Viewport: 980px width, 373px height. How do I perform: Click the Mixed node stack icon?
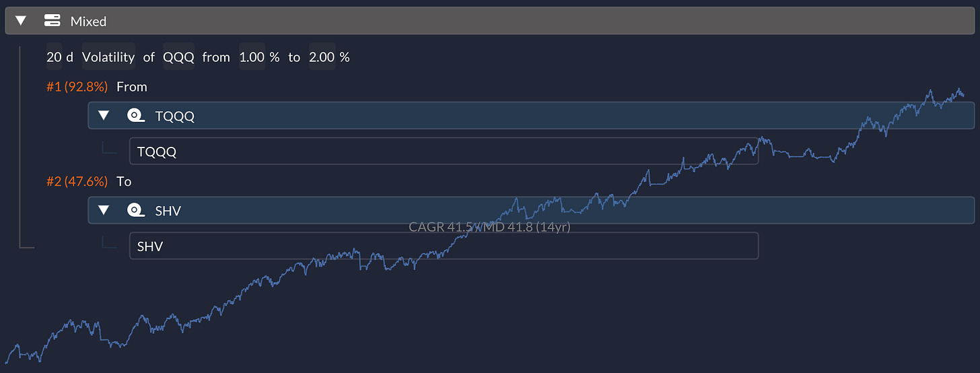[53, 21]
